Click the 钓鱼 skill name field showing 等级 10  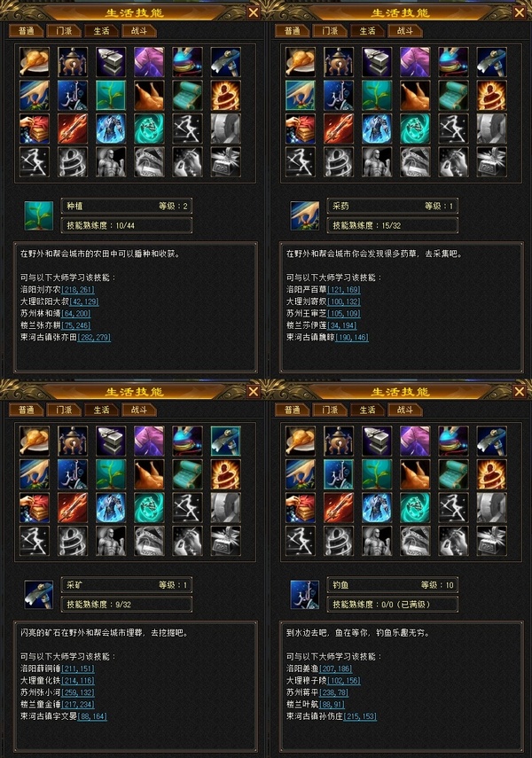[393, 585]
